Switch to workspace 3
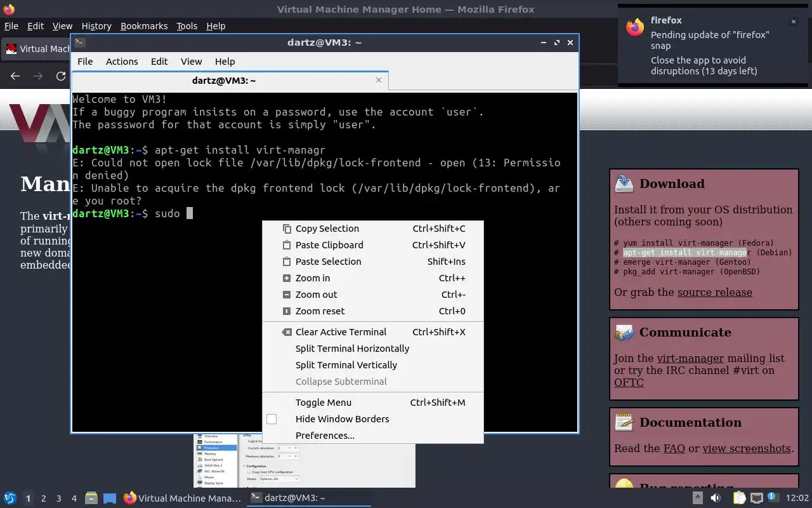The image size is (812, 508). click(x=58, y=498)
